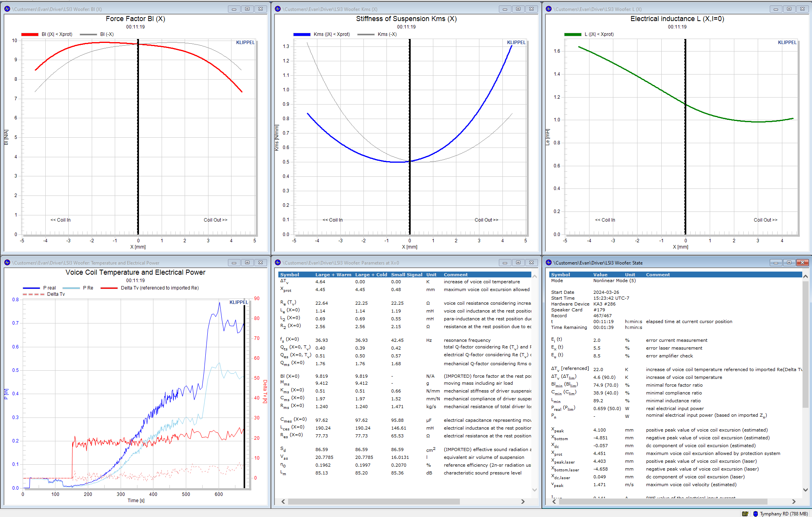This screenshot has height=517, width=812.
Task: Select the Xprot 4.451 value in State
Action: point(599,453)
